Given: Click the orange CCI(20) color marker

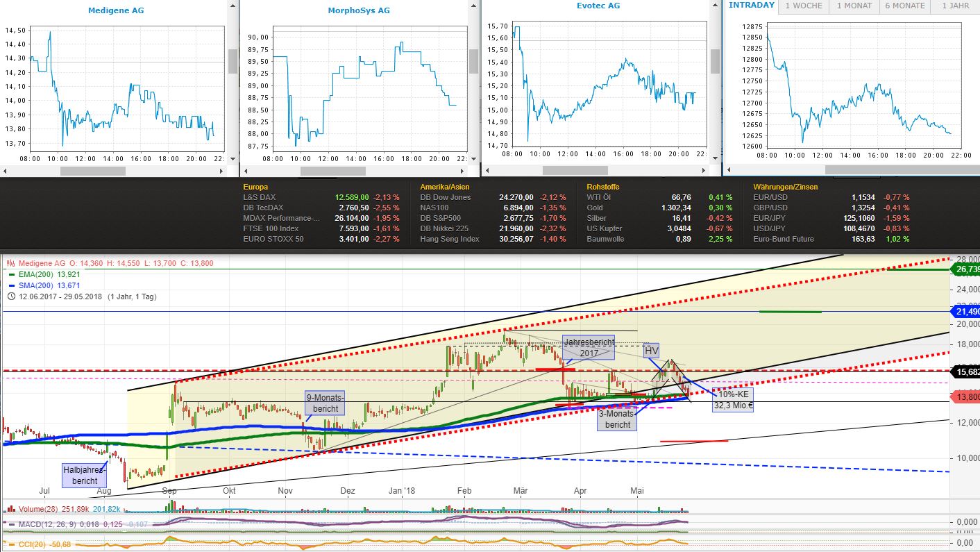Looking at the screenshot, I should pyautogui.click(x=12, y=544).
